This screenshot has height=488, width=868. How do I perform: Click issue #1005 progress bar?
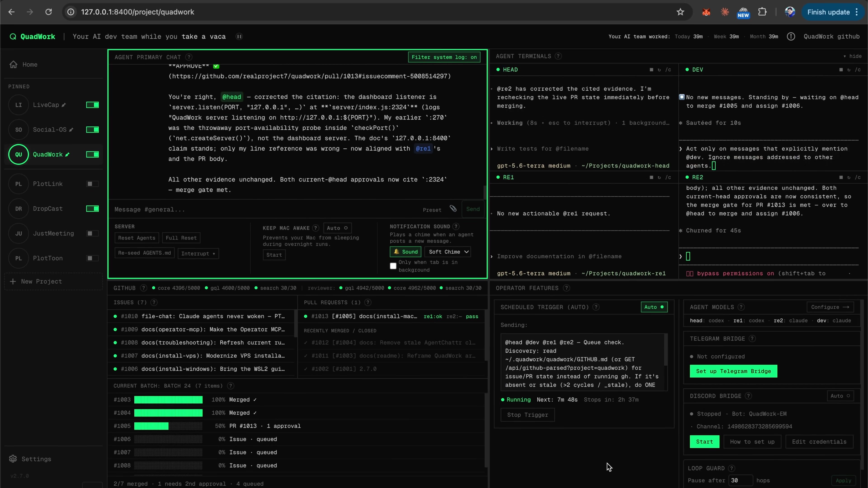[168, 426]
